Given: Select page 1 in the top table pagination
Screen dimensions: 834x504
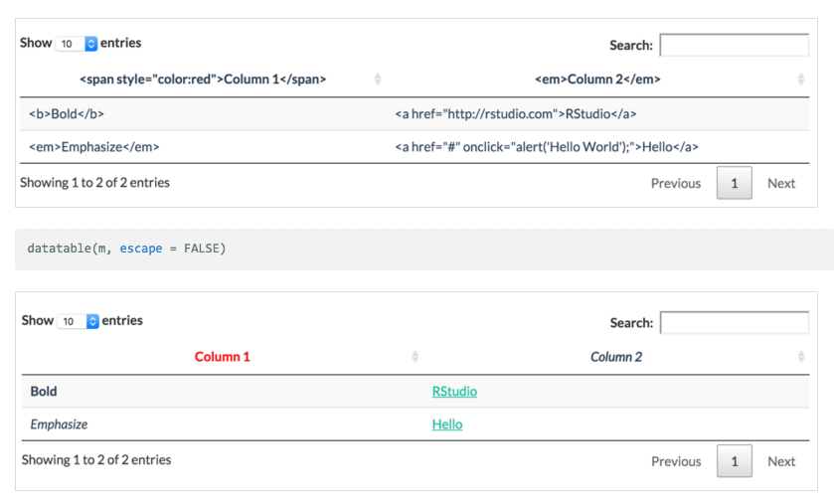Looking at the screenshot, I should 734,184.
